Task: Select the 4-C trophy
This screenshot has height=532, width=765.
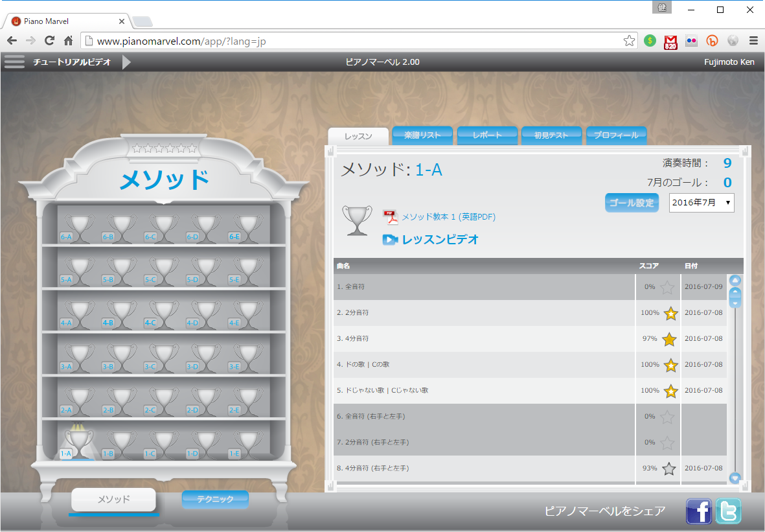Action: pos(163,315)
